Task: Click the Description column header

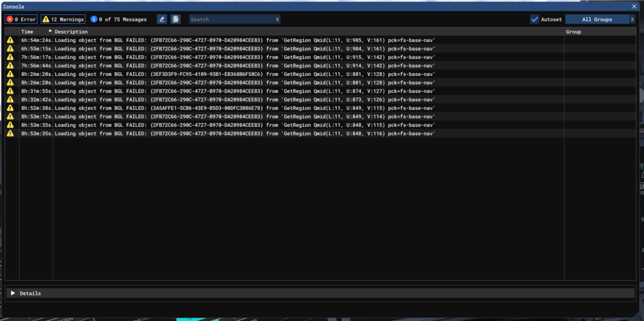Action: [x=71, y=32]
